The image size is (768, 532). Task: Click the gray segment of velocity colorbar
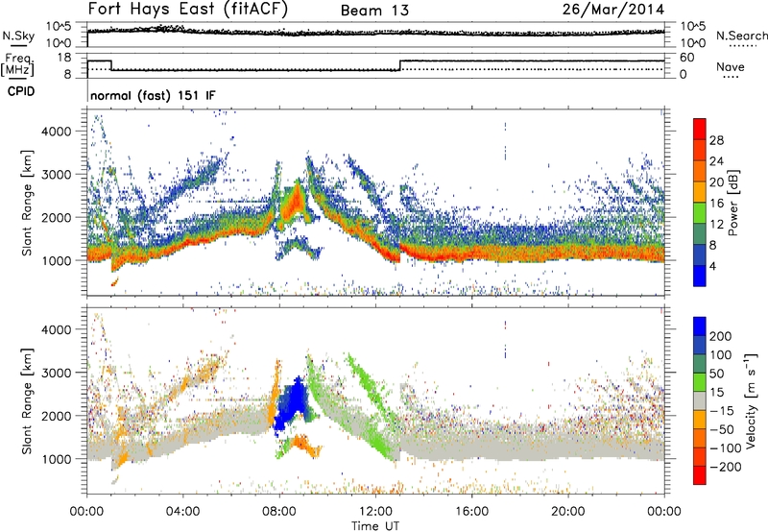700,400
